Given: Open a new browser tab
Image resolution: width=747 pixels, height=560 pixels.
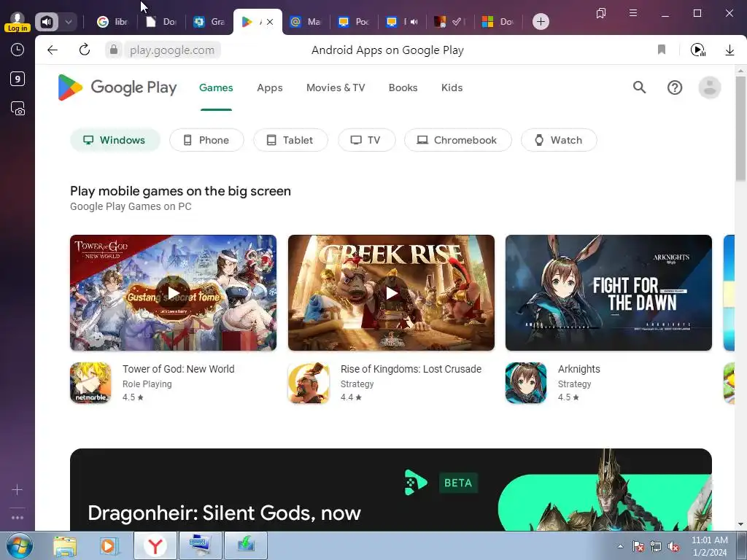Looking at the screenshot, I should pos(541,21).
